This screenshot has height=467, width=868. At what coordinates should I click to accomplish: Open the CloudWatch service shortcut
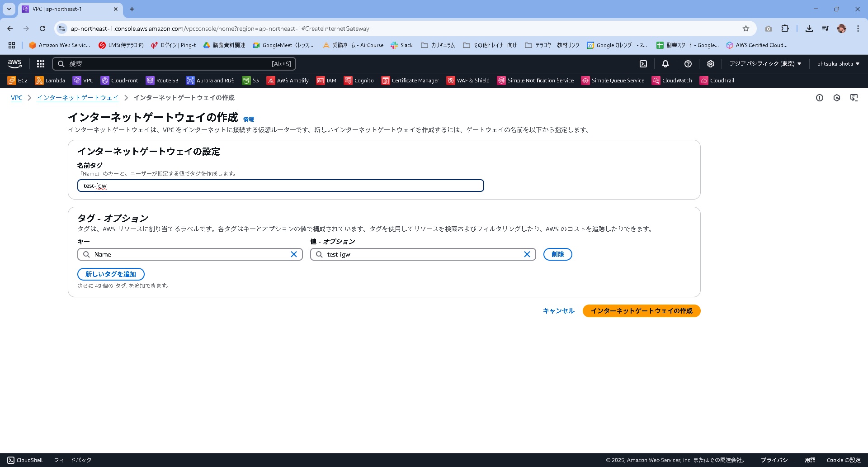click(x=672, y=80)
